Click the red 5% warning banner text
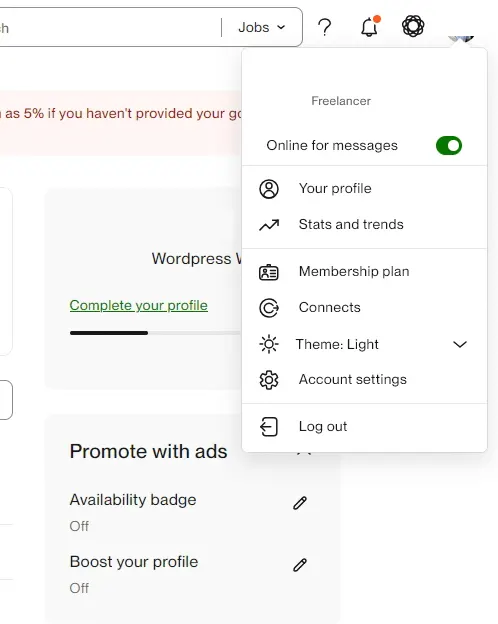This screenshot has width=498, height=624. [121, 113]
